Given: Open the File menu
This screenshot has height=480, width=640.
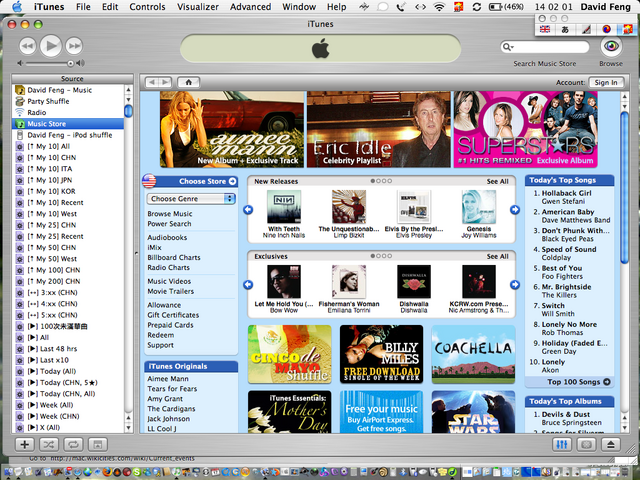Looking at the screenshot, I should click(83, 7).
